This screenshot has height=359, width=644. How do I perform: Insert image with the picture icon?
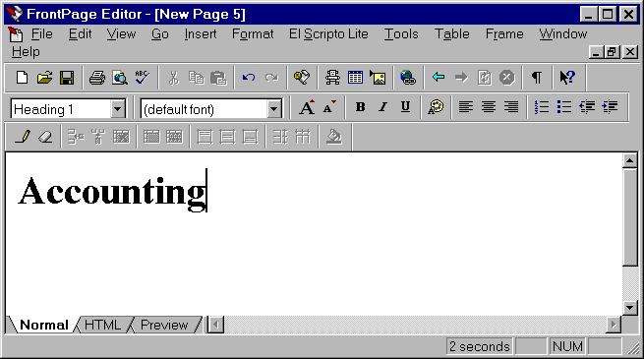tap(378, 78)
